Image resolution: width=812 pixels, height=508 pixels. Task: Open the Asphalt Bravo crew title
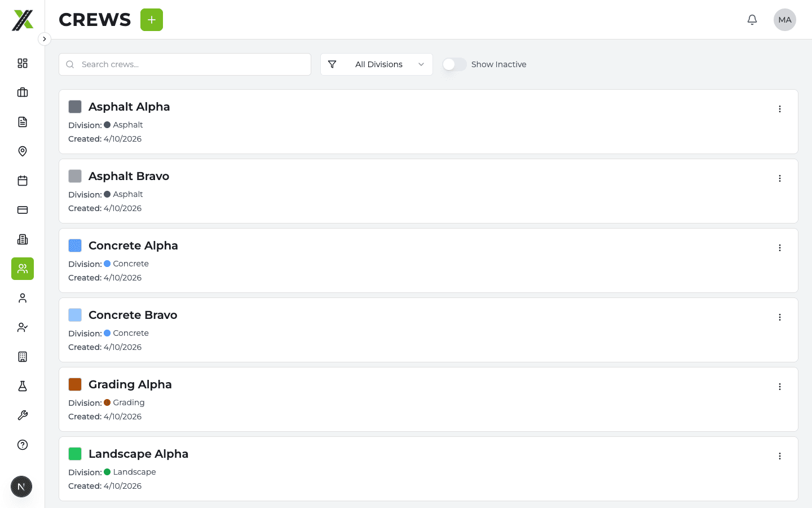coord(129,176)
